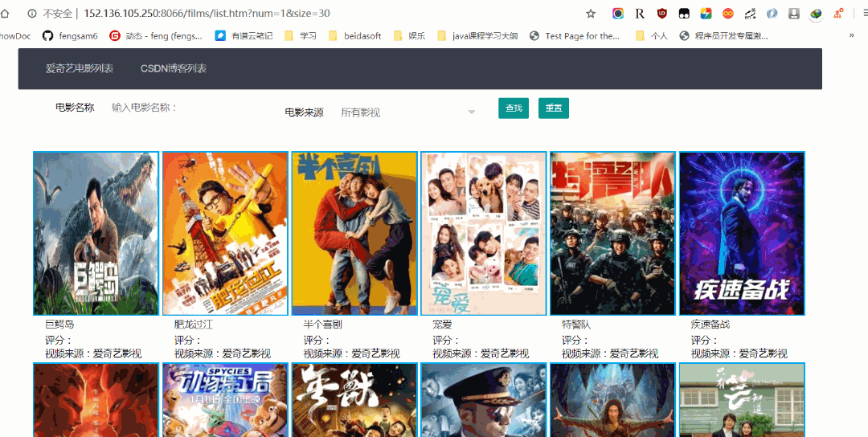Switch to 爱奇艺电影列表 nav tab

[79, 68]
